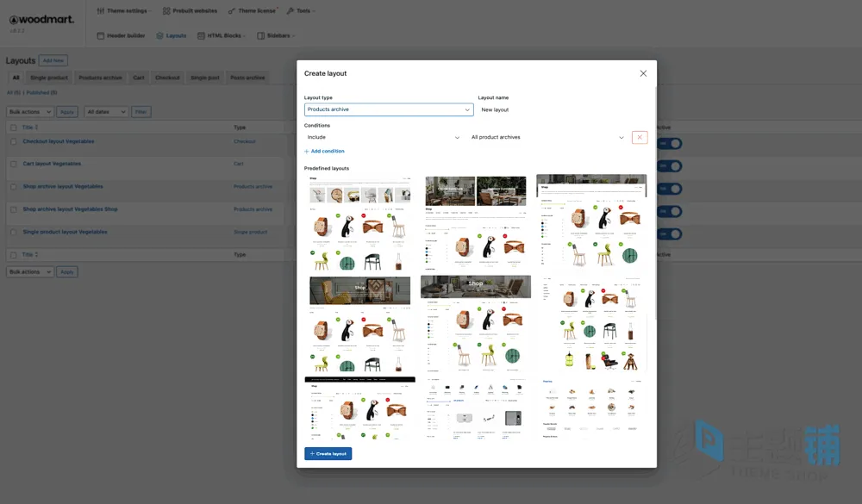The image size is (862, 504).
Task: Click the top Apply button
Action: 67,112
